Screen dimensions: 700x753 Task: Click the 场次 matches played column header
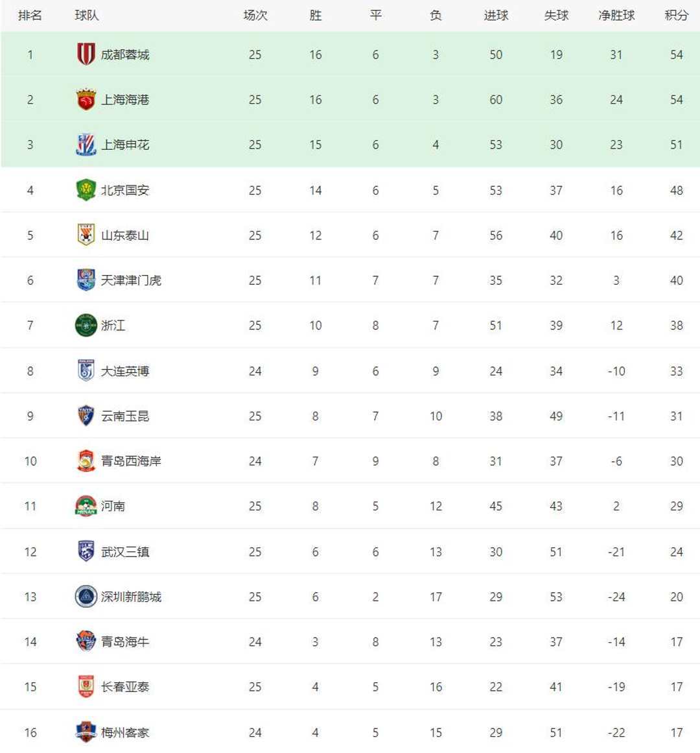(255, 16)
